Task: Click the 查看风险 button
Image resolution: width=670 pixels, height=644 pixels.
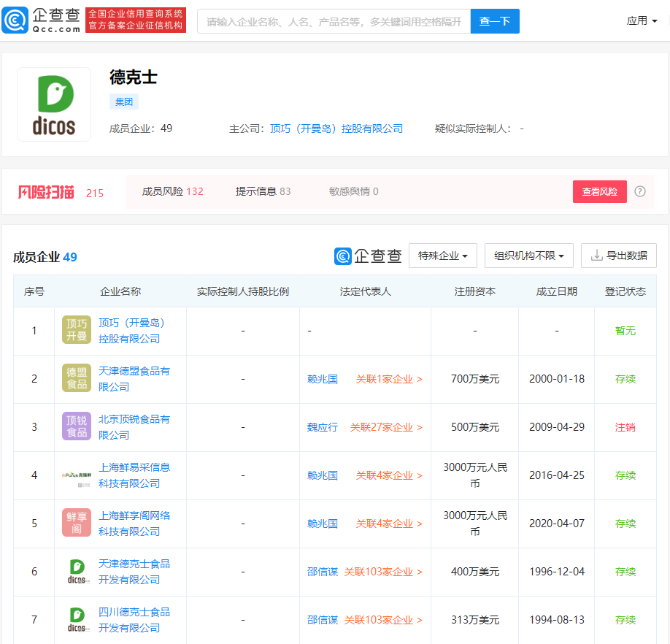Action: [600, 191]
